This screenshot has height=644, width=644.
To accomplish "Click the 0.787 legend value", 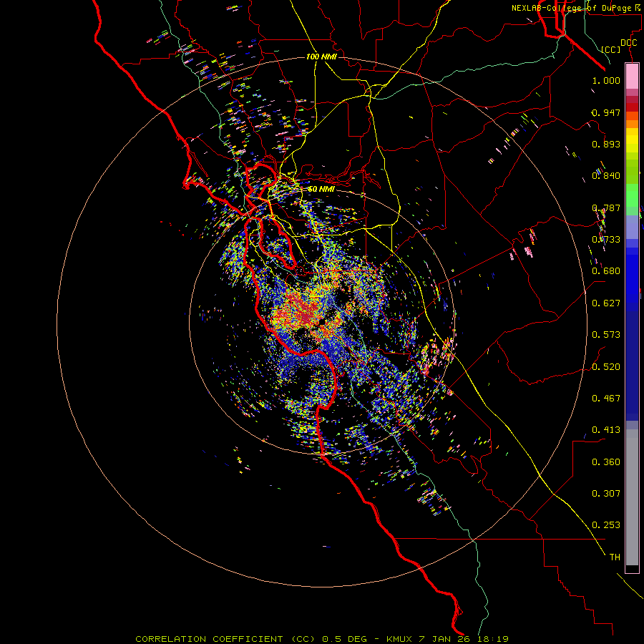I will (x=606, y=208).
